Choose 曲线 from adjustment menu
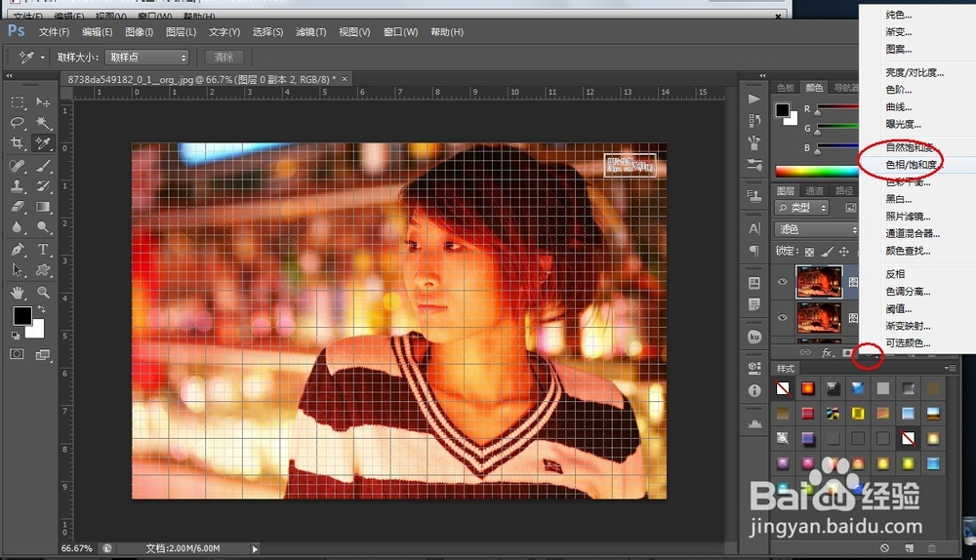The image size is (976, 560). [899, 107]
